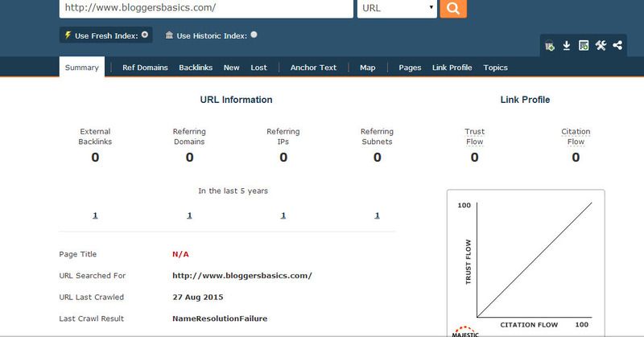Click the Last Crawl Result label
This screenshot has height=337, width=644.
(91, 319)
